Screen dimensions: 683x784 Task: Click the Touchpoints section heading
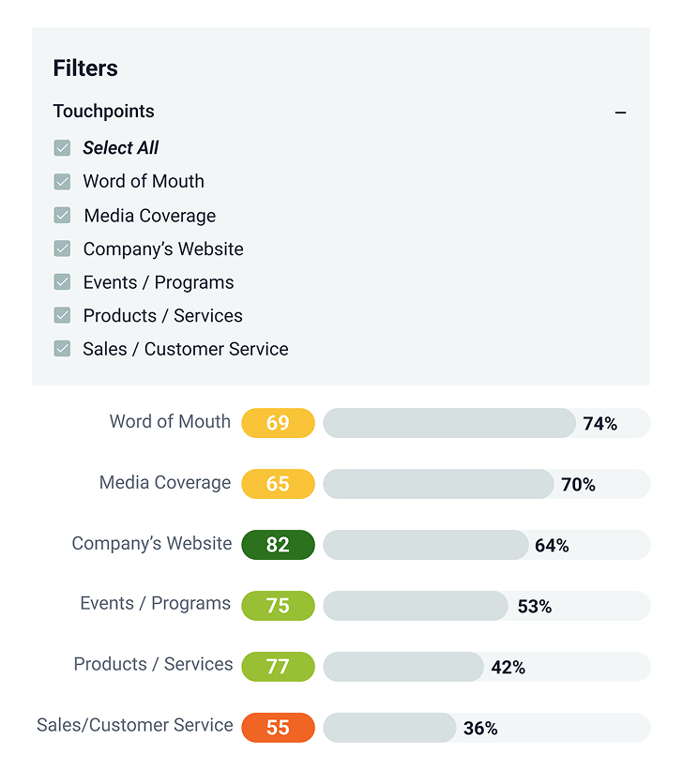pos(103,112)
